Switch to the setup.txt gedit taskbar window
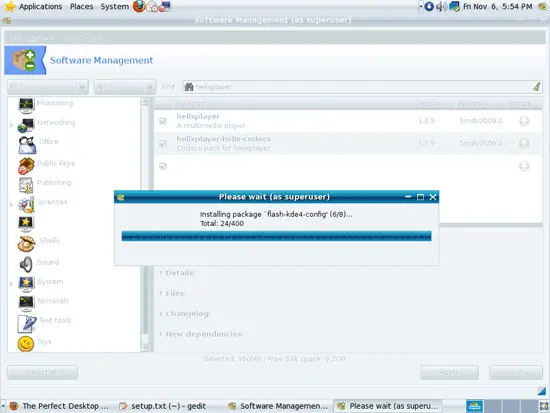 (x=162, y=406)
